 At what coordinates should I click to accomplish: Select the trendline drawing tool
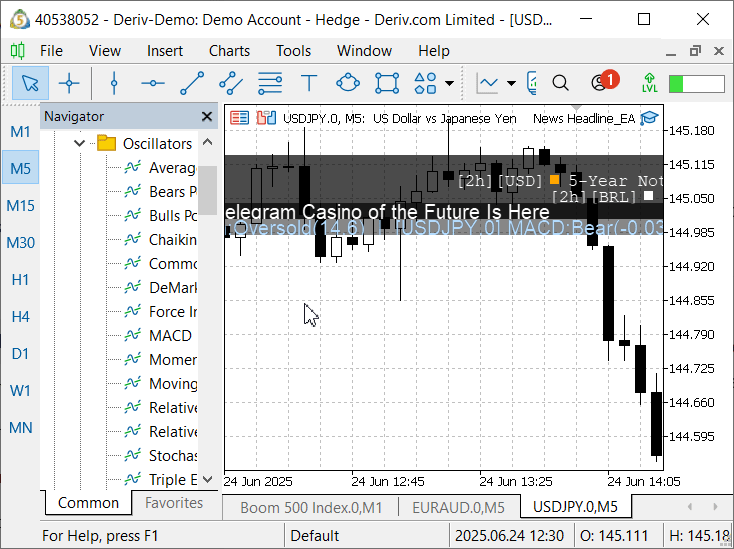point(192,83)
